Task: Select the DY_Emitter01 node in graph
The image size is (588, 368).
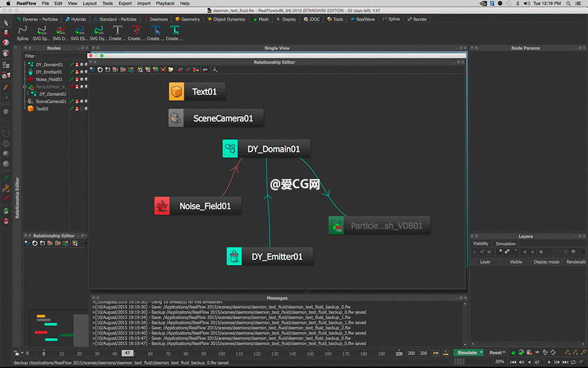Action: click(x=270, y=256)
